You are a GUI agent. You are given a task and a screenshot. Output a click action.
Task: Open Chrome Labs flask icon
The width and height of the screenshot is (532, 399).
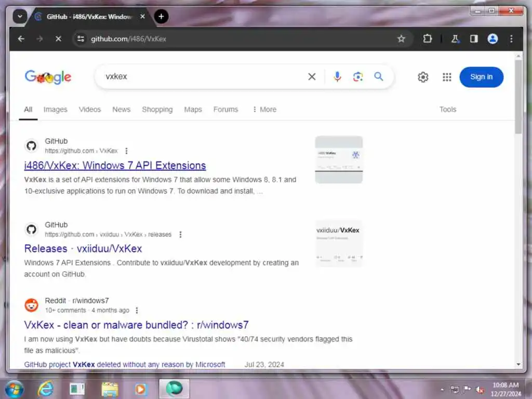click(x=455, y=39)
